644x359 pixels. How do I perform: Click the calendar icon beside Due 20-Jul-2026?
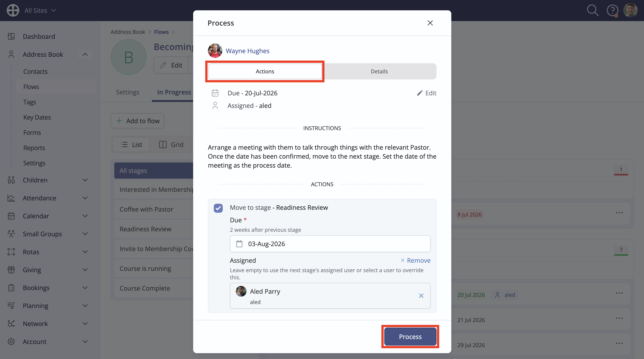coord(215,93)
